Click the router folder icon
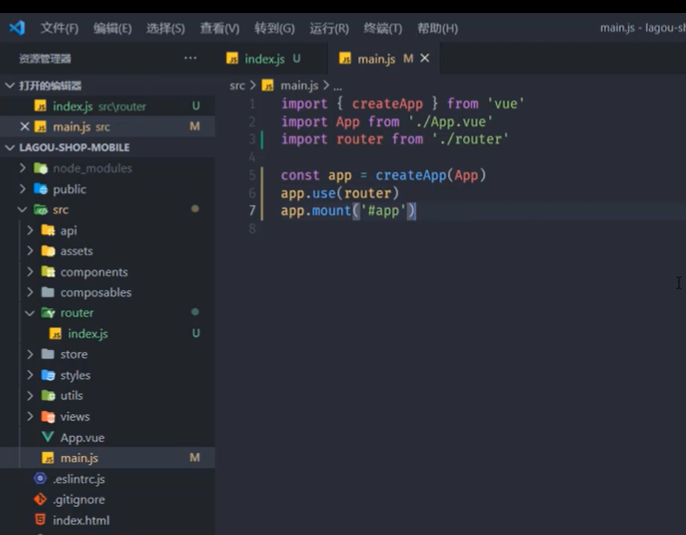 tap(48, 313)
